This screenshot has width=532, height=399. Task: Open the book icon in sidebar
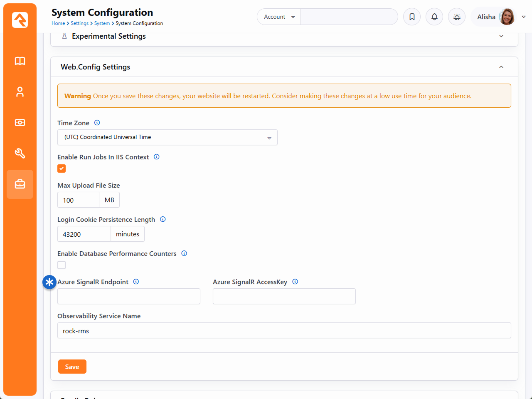coord(20,61)
